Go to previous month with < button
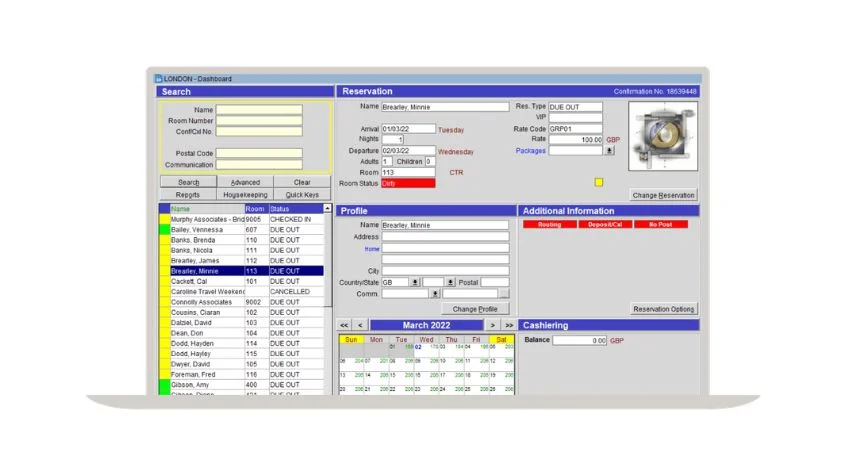 [x=360, y=325]
